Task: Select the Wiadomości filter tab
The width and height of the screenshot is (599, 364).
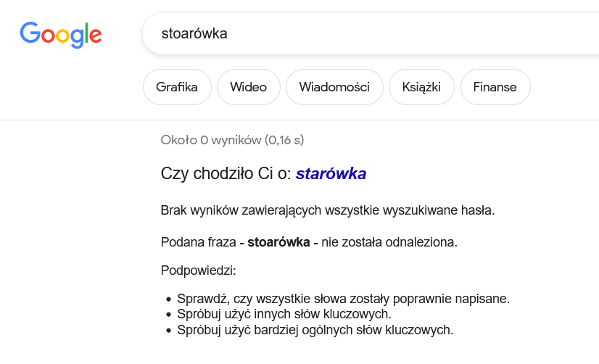Action: click(x=334, y=87)
